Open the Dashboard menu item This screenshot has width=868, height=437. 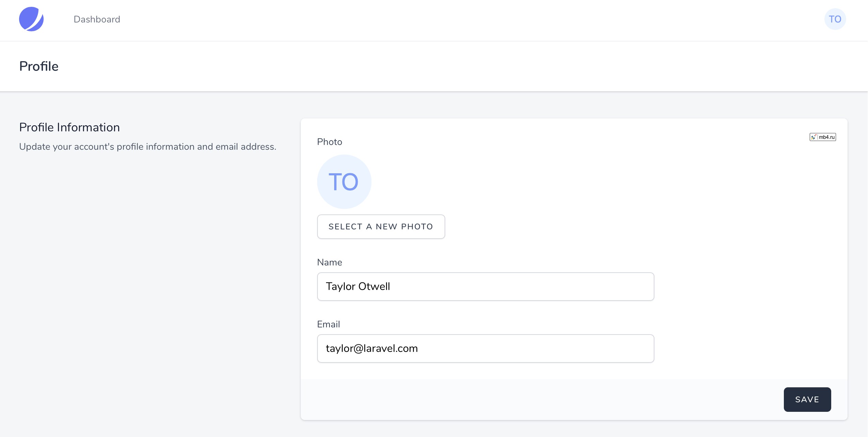(97, 19)
